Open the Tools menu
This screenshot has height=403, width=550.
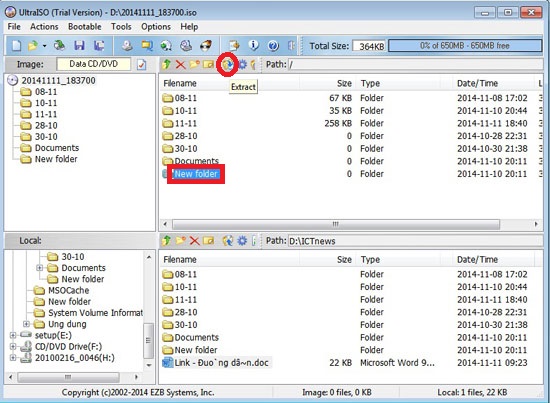click(121, 27)
